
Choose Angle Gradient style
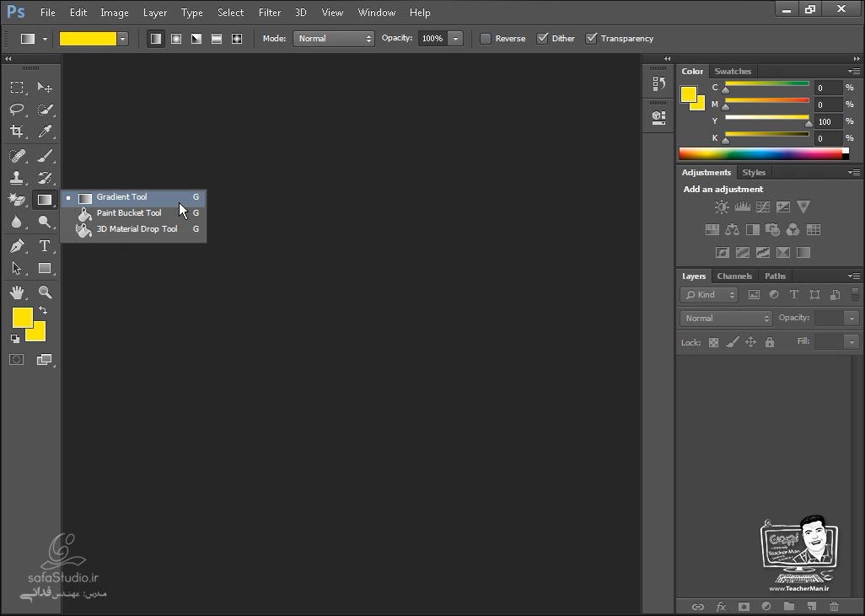pos(196,39)
